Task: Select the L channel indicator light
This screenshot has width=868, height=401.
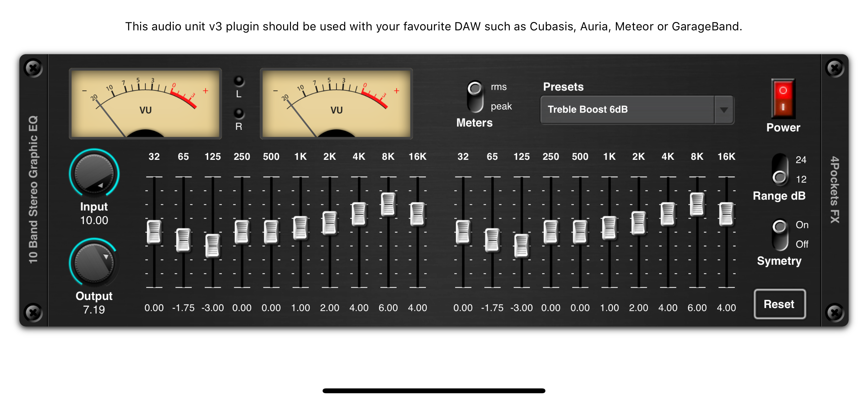Action: pyautogui.click(x=239, y=81)
